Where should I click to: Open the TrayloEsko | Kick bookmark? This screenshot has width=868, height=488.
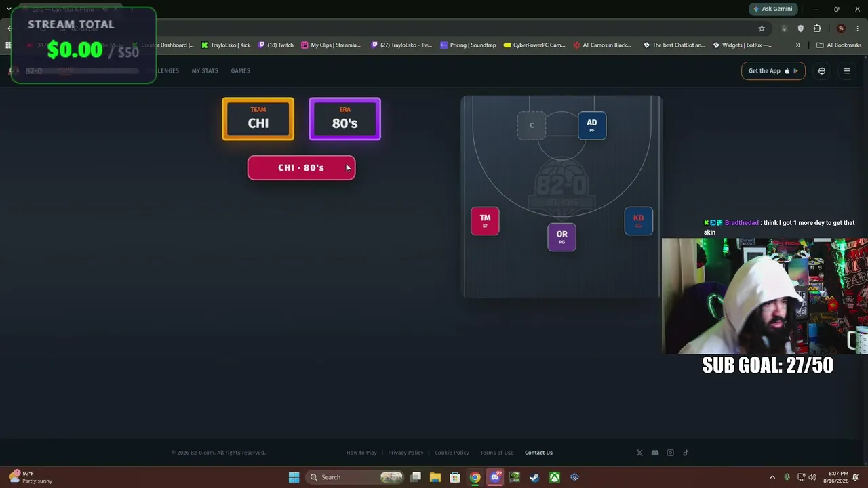point(226,45)
